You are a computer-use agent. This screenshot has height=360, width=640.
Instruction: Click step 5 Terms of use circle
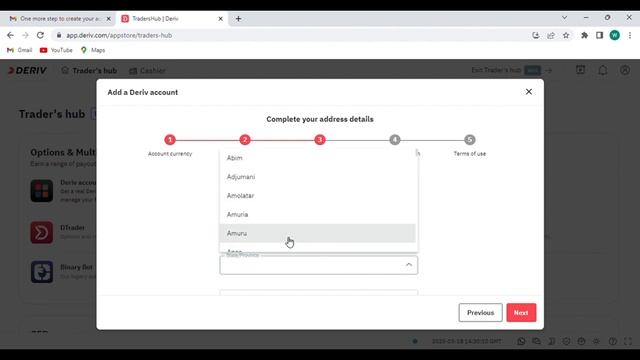[x=469, y=140]
